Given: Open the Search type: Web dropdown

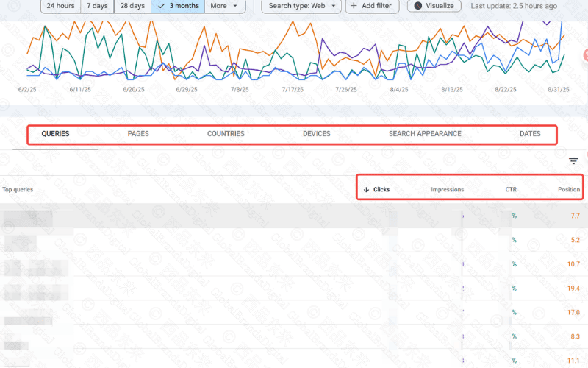Looking at the screenshot, I should tap(301, 6).
